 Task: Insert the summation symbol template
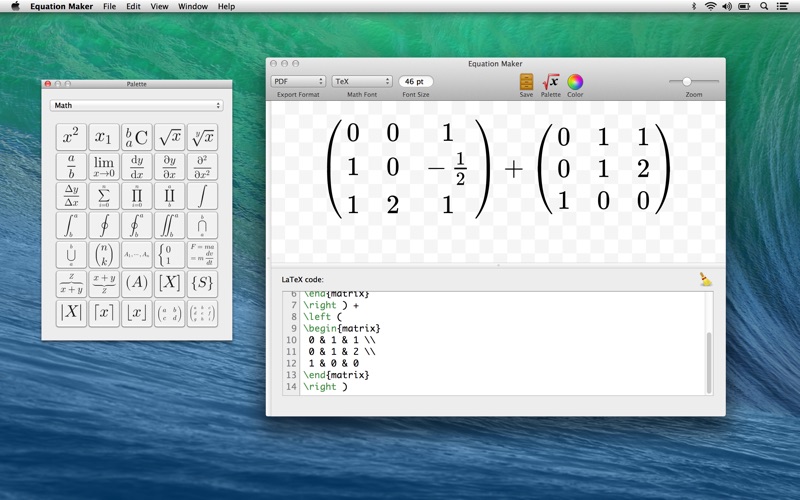tap(104, 196)
